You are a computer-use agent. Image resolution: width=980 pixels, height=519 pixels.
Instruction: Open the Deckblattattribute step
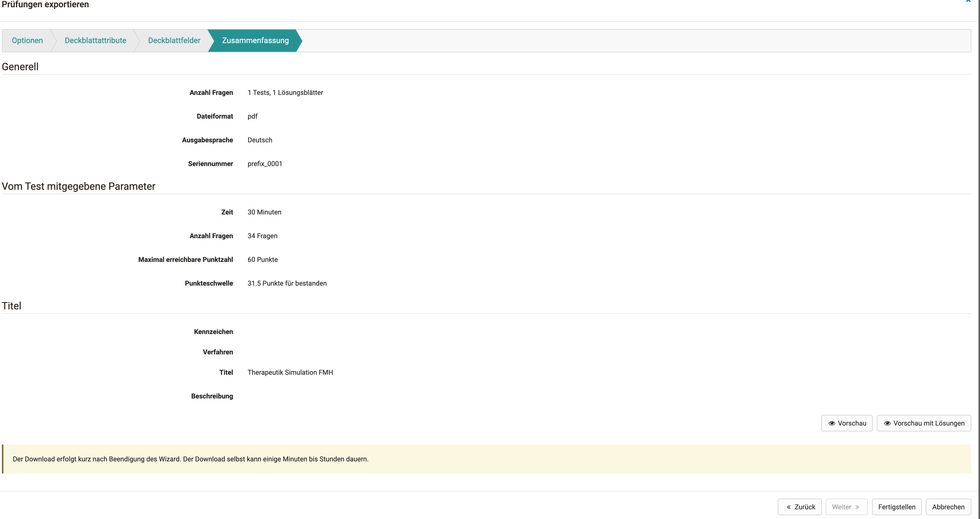pos(95,40)
